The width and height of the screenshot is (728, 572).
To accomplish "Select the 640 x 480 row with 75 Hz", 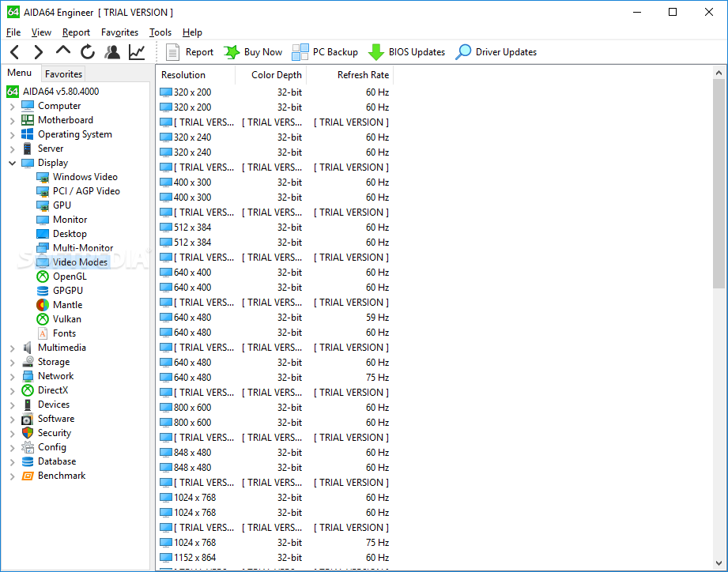I will tap(274, 377).
